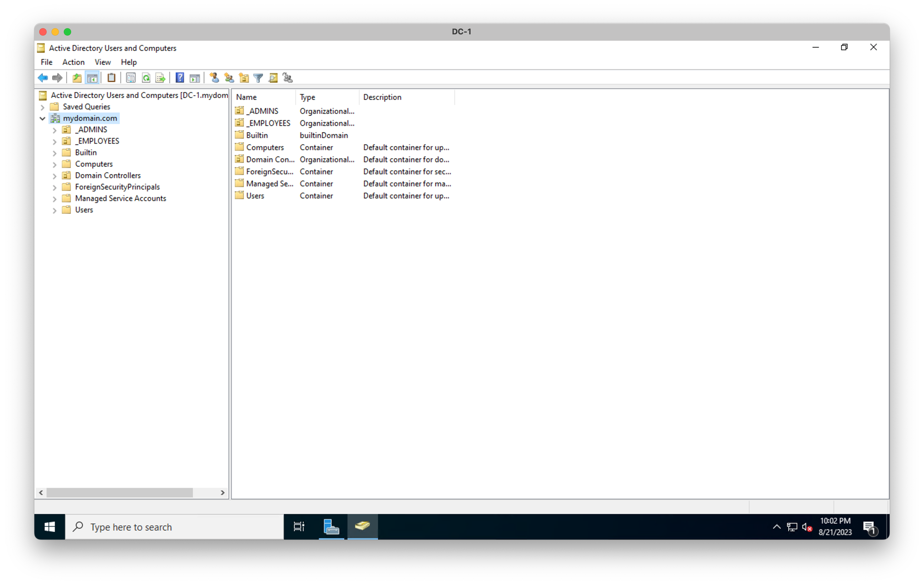The image size is (924, 585).
Task: Click the Windows Start button
Action: coord(49,527)
